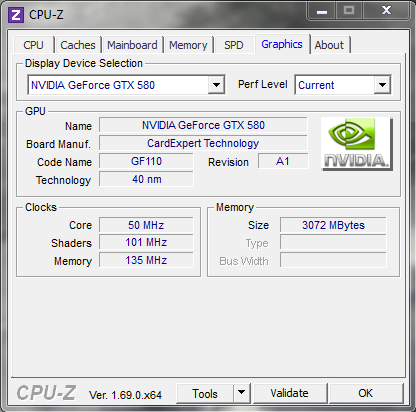Viewport: 416px width, 412px height.
Task: Switch to the CPU tab
Action: click(33, 45)
